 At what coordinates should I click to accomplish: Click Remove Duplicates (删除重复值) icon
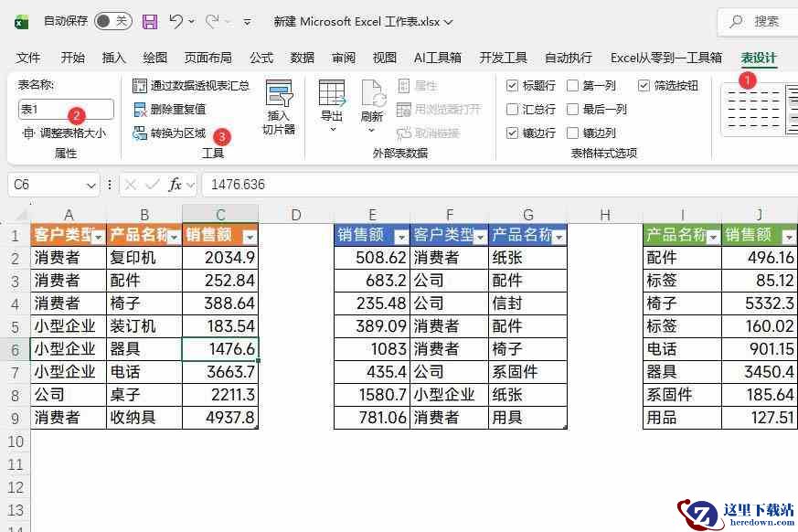click(140, 109)
